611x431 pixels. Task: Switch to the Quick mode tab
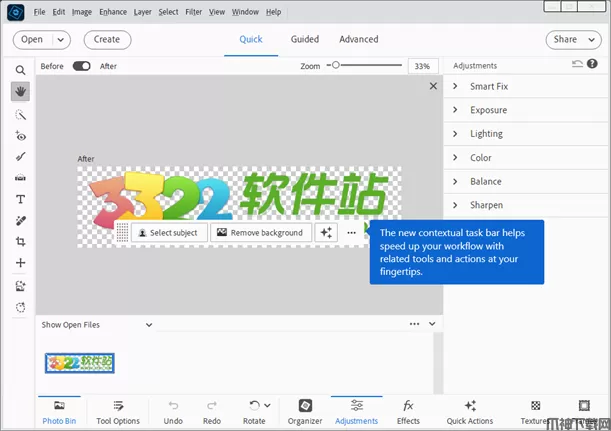251,39
